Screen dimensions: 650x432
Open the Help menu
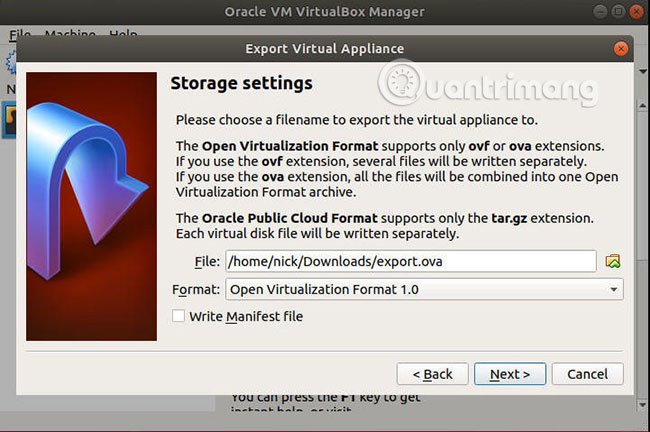(123, 34)
